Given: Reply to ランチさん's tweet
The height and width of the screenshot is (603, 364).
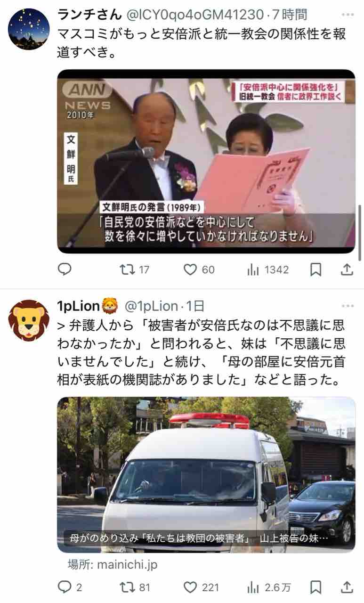Looking at the screenshot, I should (x=65, y=269).
